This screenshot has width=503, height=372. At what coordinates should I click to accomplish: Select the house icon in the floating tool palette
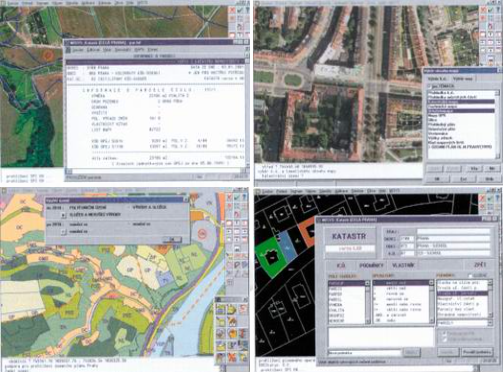point(232,321)
